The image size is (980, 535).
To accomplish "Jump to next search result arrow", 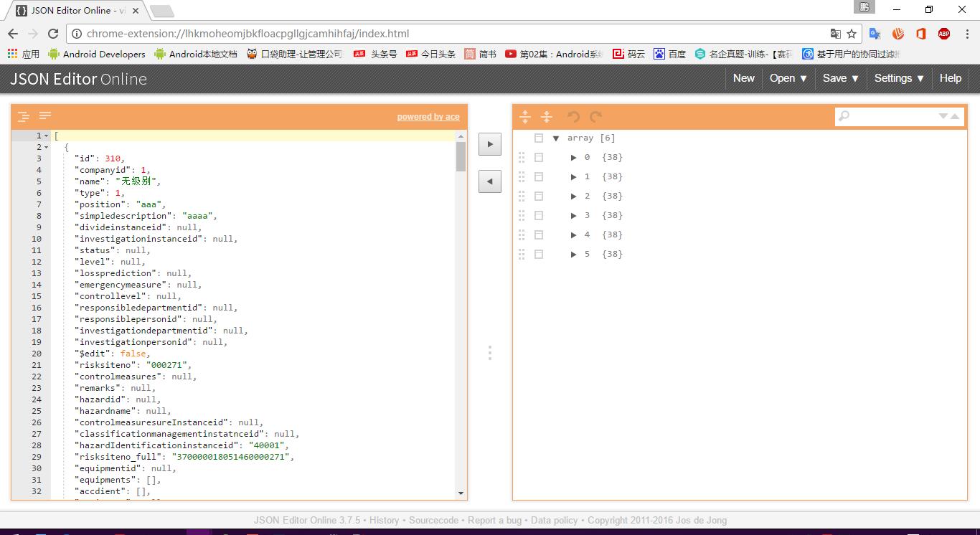I will pyautogui.click(x=943, y=116).
